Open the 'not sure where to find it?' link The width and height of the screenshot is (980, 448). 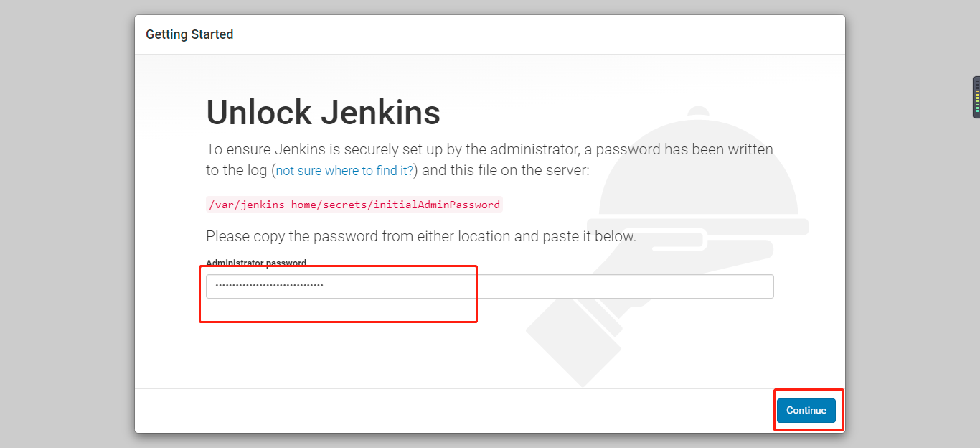click(x=343, y=170)
